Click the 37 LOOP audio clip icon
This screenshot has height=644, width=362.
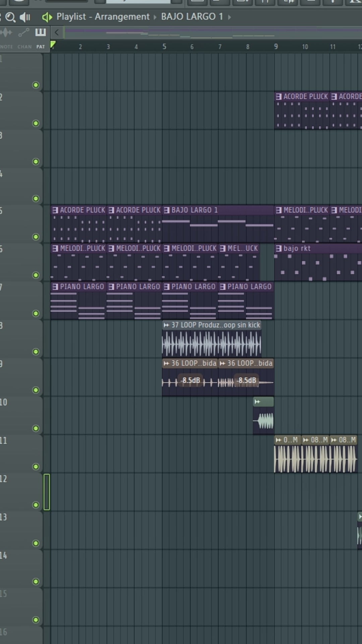click(x=166, y=325)
